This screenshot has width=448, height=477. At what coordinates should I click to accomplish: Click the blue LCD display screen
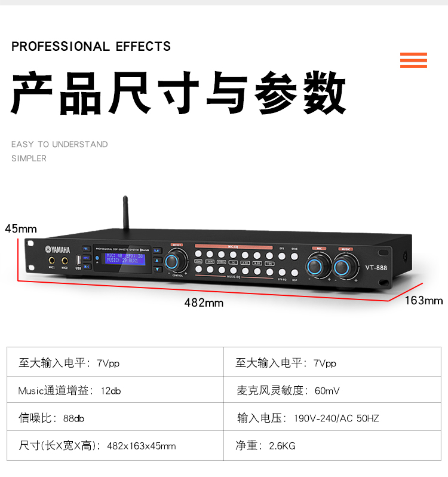125,259
